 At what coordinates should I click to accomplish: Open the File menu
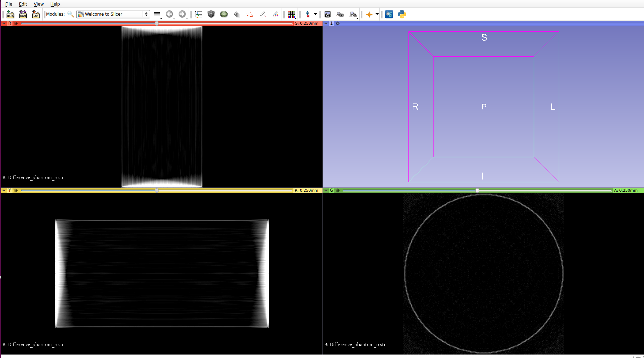point(9,4)
